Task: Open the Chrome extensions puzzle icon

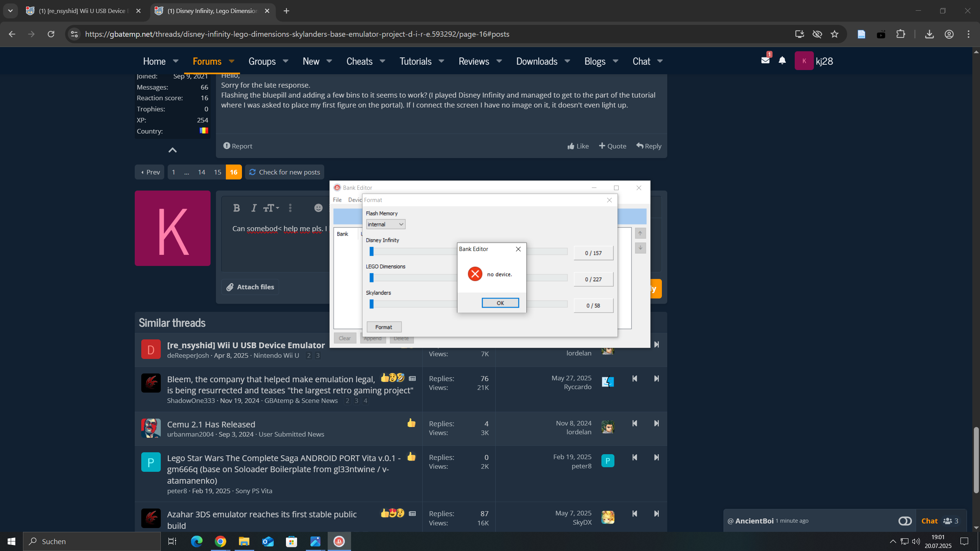Action: tap(901, 34)
